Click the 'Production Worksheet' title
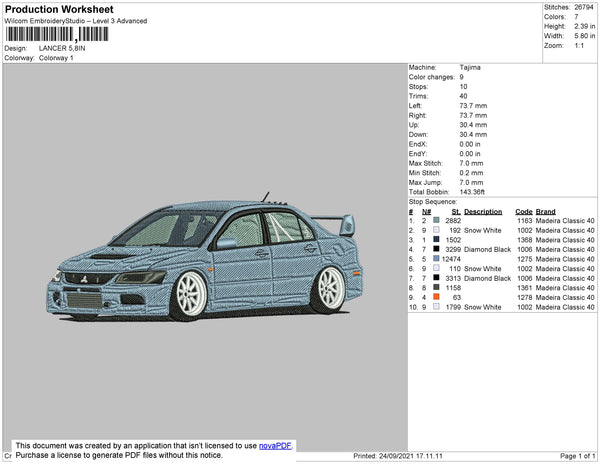Image resolution: width=600 pixels, height=464 pixels. [x=59, y=9]
